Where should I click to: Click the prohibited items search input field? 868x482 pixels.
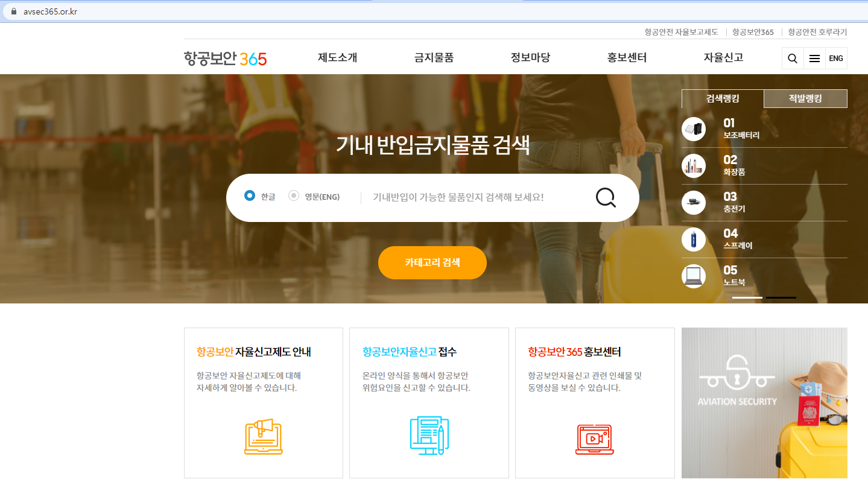[477, 197]
